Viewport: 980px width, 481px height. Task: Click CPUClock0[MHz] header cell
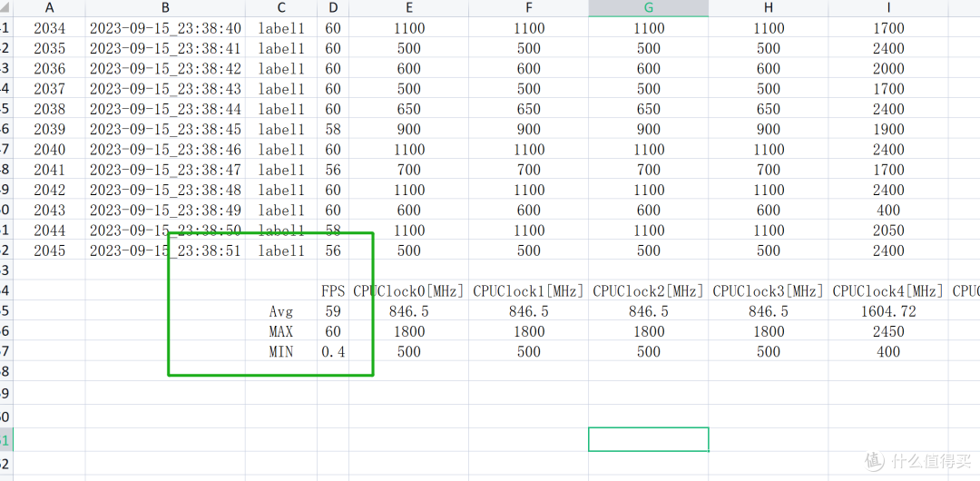(408, 290)
